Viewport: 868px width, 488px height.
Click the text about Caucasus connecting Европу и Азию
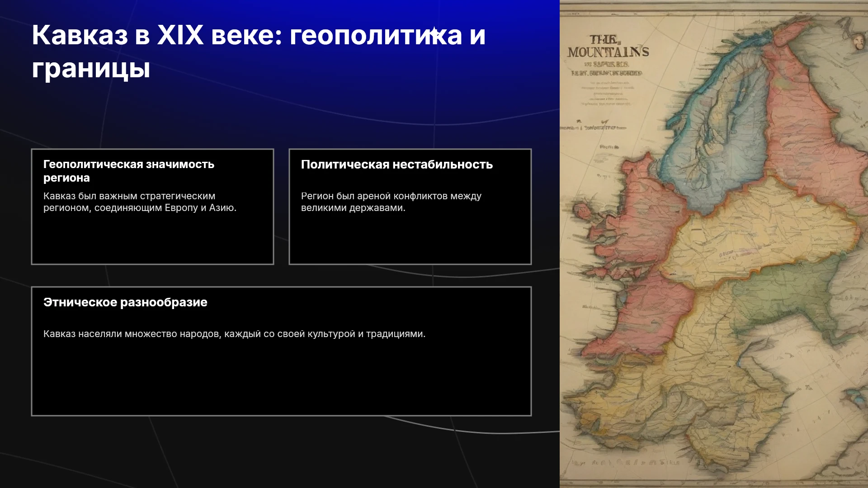click(140, 202)
